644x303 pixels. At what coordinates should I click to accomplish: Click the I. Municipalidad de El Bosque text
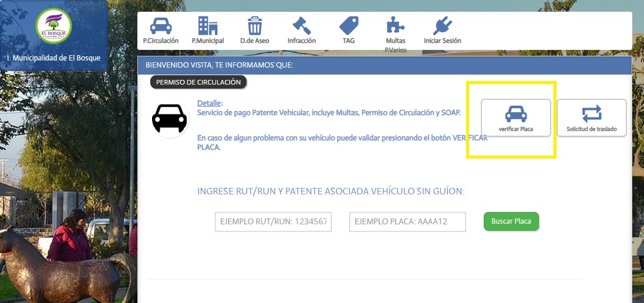tap(54, 58)
